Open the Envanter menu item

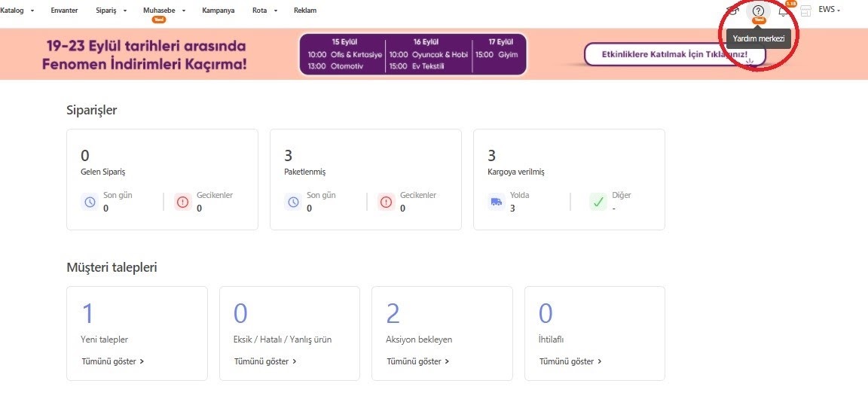[x=64, y=11]
